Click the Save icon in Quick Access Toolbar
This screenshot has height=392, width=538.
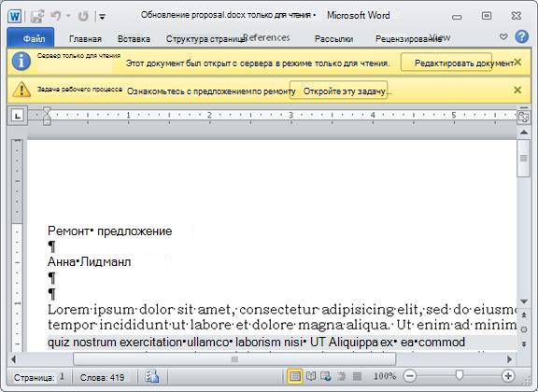37,16
